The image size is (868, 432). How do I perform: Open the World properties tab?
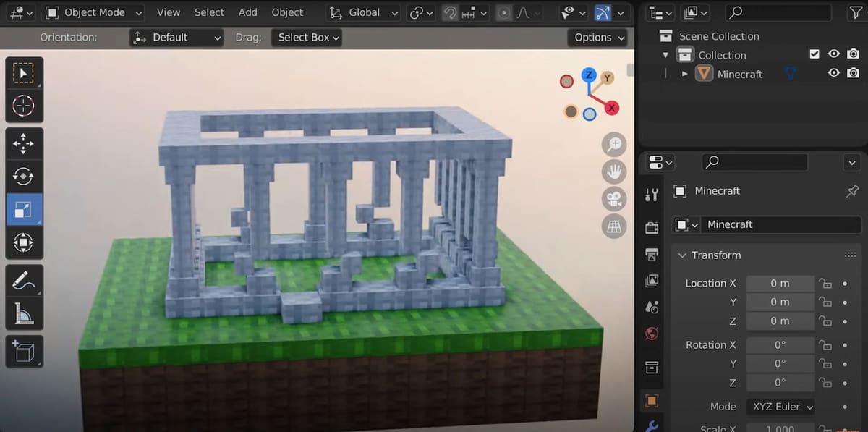pos(652,334)
